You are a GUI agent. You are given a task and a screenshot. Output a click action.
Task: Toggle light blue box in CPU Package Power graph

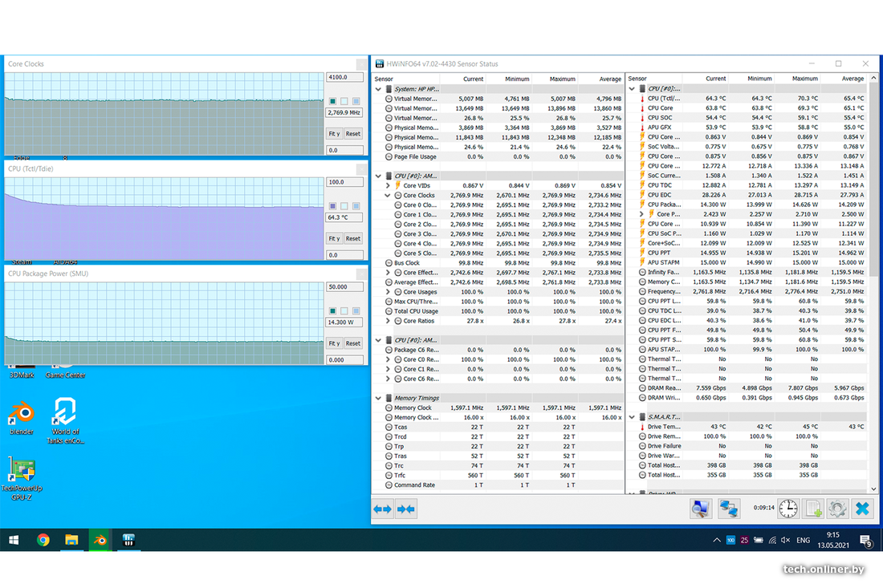click(356, 311)
